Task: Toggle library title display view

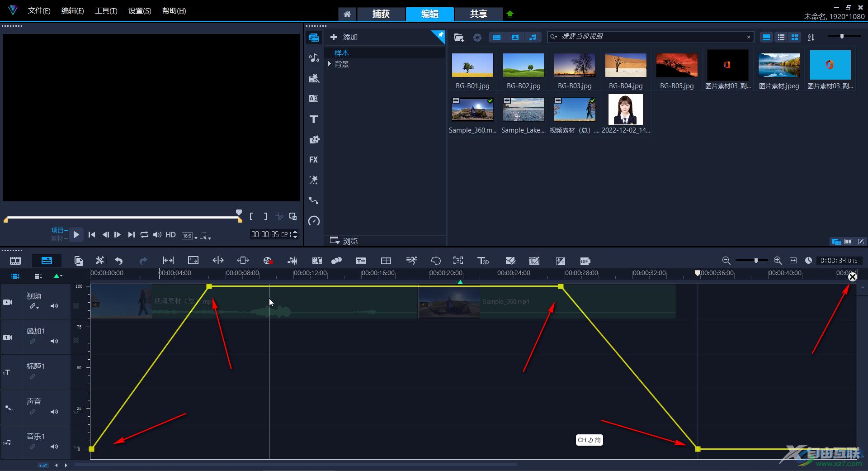Action: click(x=766, y=37)
